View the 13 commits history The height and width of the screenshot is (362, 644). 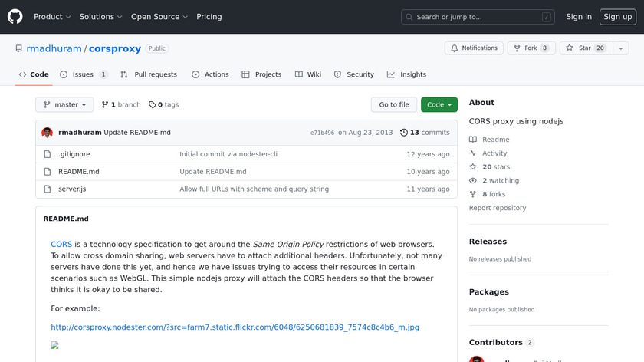coord(425,133)
